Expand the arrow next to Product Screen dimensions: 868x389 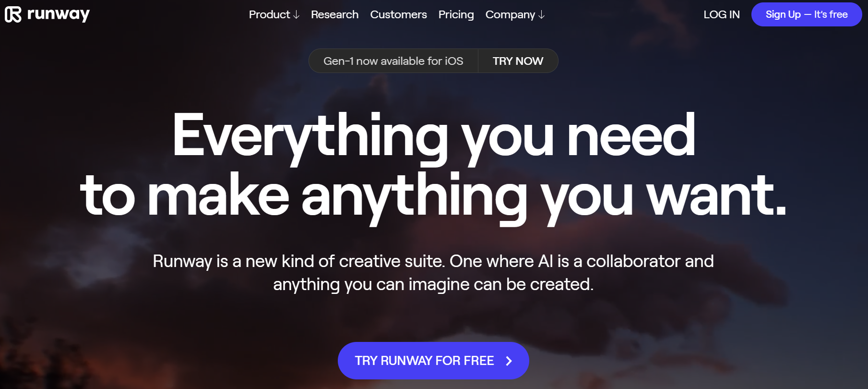click(296, 15)
